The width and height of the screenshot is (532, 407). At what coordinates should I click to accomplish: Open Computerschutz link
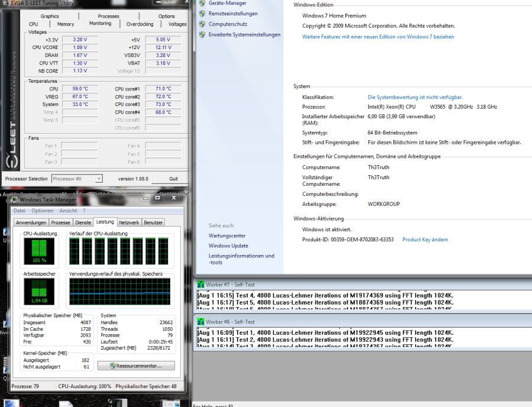pos(228,24)
